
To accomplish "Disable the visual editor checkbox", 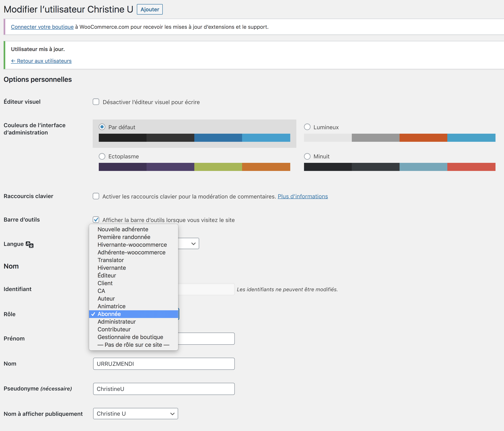I will tap(96, 102).
